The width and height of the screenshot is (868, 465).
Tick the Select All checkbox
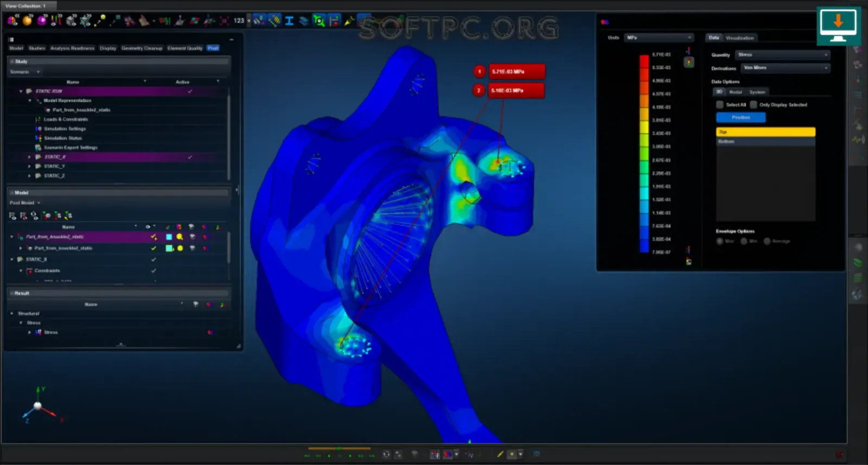[x=720, y=105]
